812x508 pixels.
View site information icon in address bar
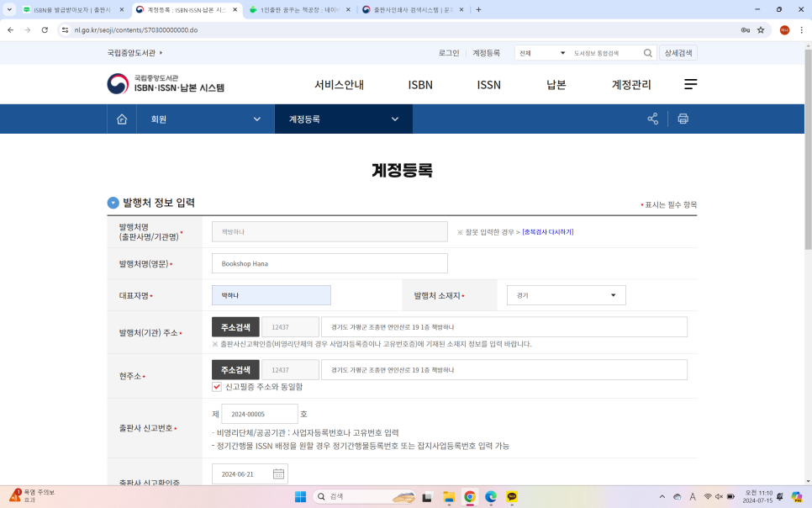[65, 30]
